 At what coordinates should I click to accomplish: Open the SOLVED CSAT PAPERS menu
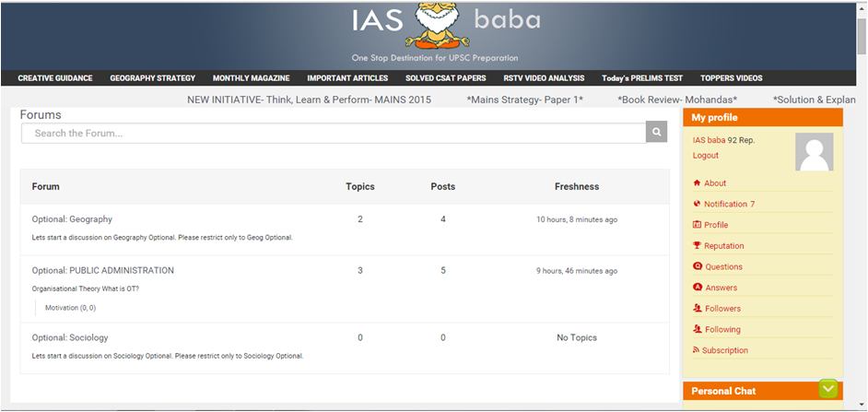coord(446,78)
